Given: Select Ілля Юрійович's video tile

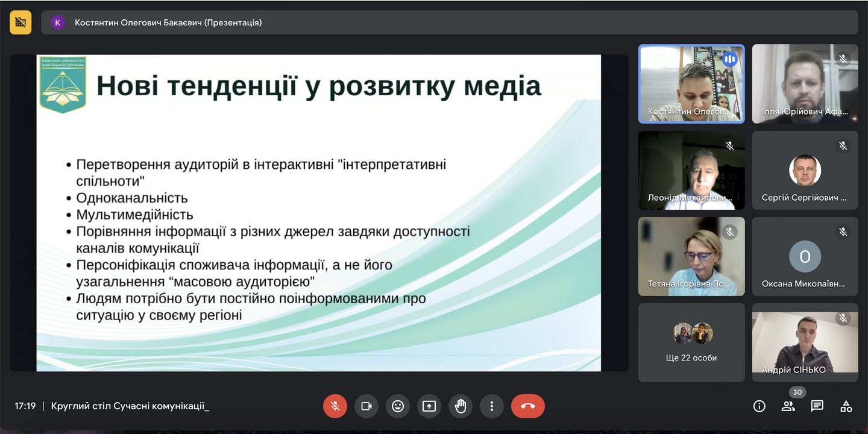Looking at the screenshot, I should tap(805, 84).
